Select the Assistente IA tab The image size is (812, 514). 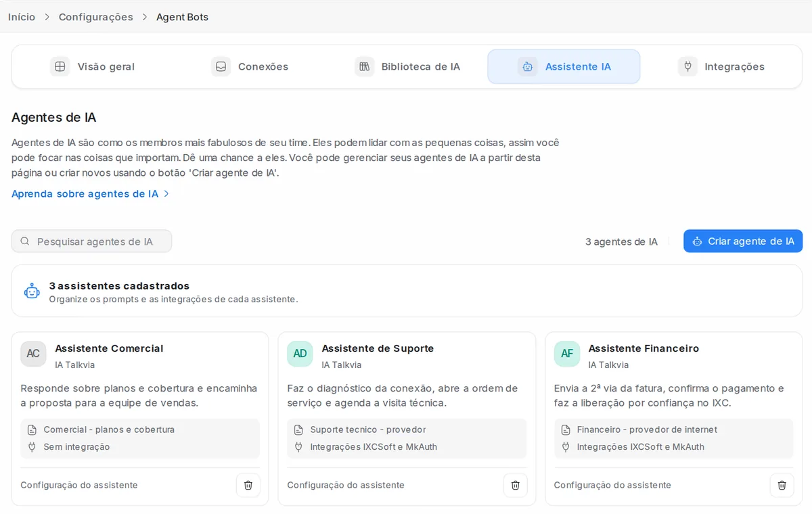564,66
